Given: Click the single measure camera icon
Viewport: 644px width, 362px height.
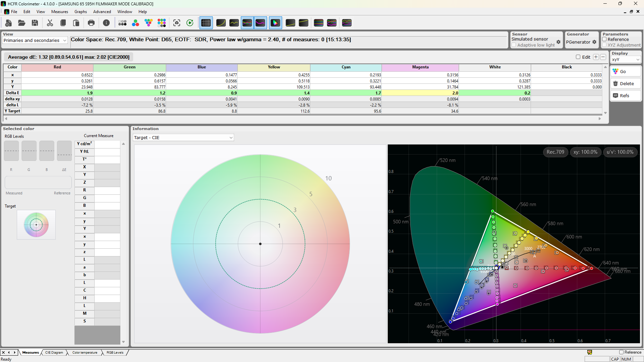Looking at the screenshot, I should [177, 23].
